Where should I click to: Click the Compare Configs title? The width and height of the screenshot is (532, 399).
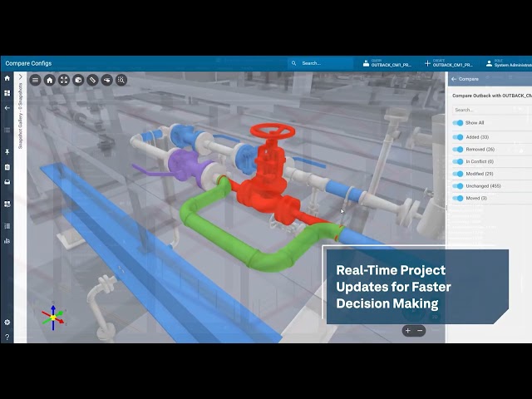[x=28, y=63]
